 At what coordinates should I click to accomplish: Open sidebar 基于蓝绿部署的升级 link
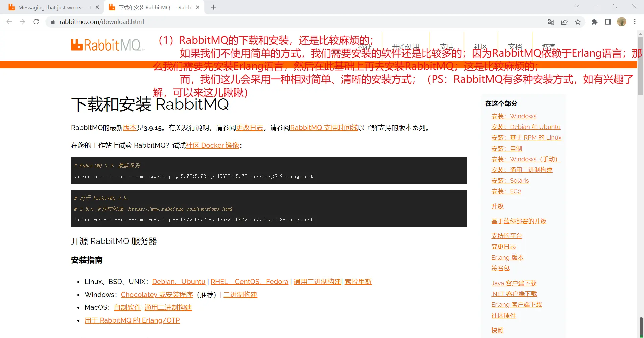(519, 221)
